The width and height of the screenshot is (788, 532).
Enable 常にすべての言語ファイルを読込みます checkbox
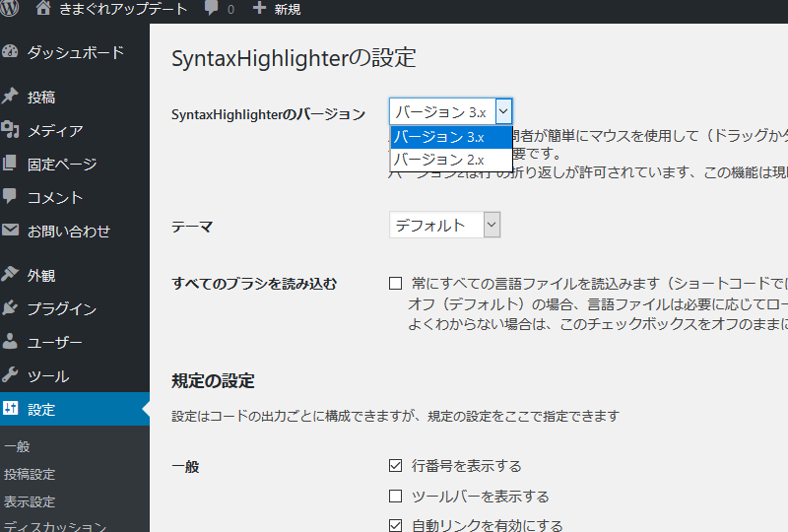coord(396,283)
